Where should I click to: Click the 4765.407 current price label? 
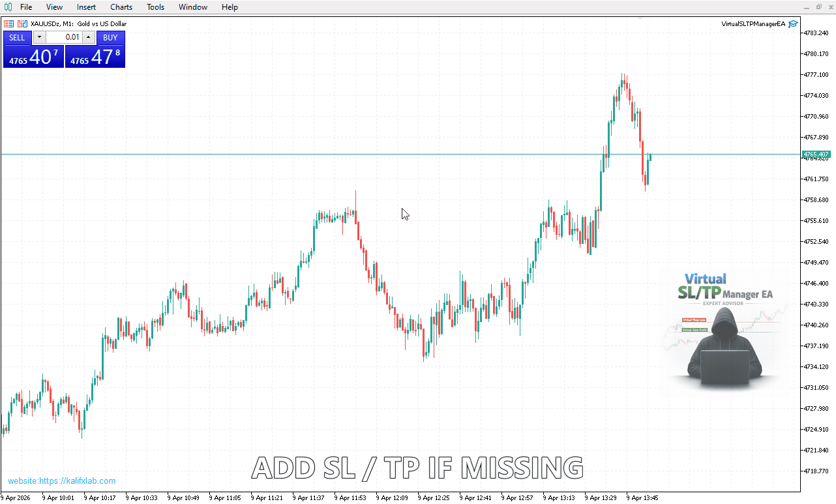[816, 155]
